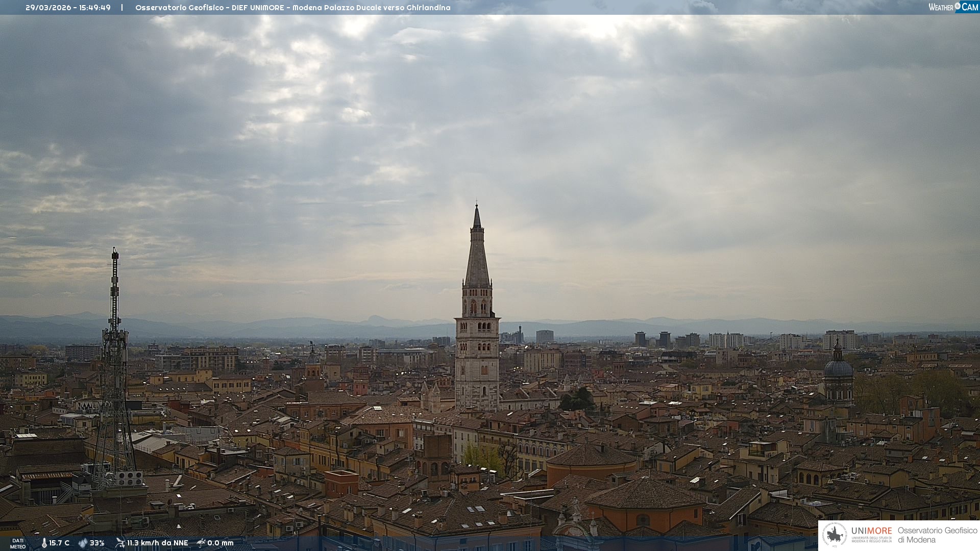The width and height of the screenshot is (980, 551).
Task: Click the Osservatorio Geofisico camera title text
Action: coord(292,8)
